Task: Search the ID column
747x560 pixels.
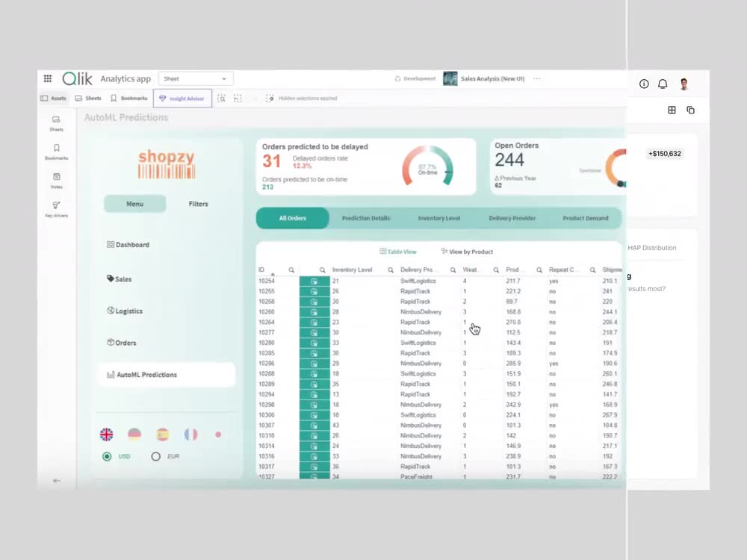Action: coord(291,270)
